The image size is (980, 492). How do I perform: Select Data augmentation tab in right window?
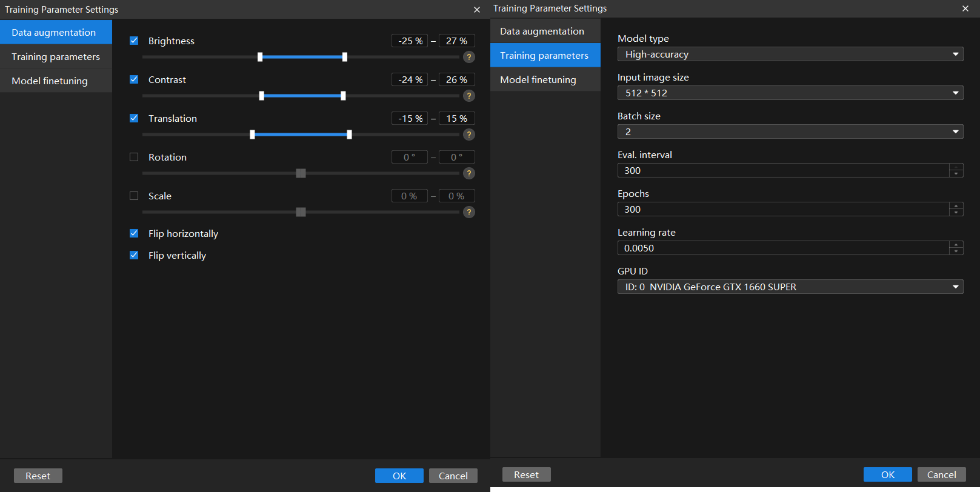click(545, 31)
